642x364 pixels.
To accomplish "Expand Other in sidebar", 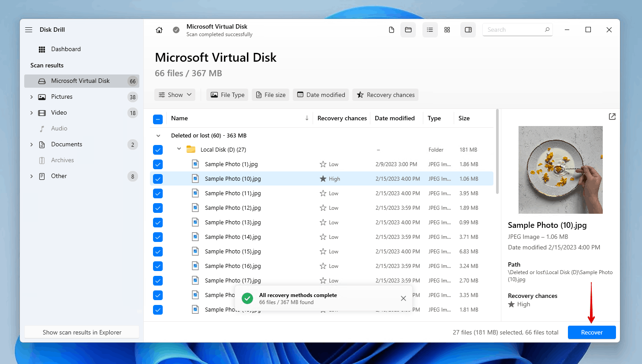I will tap(31, 176).
